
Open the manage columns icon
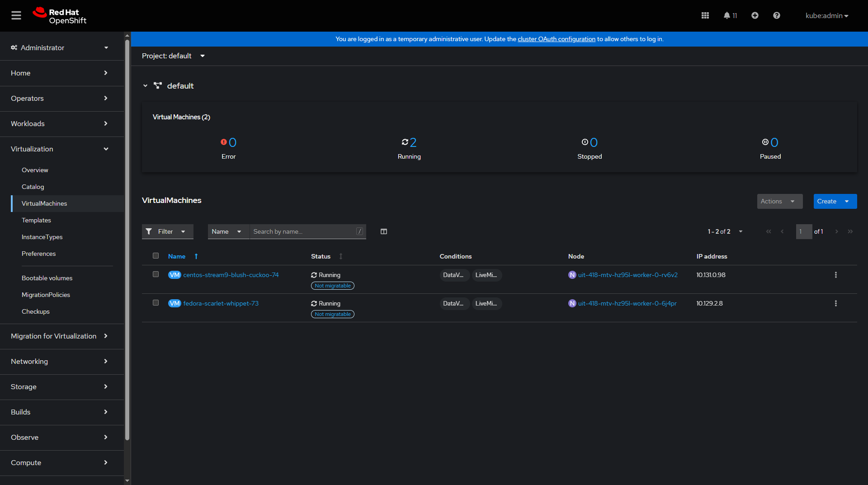(384, 231)
